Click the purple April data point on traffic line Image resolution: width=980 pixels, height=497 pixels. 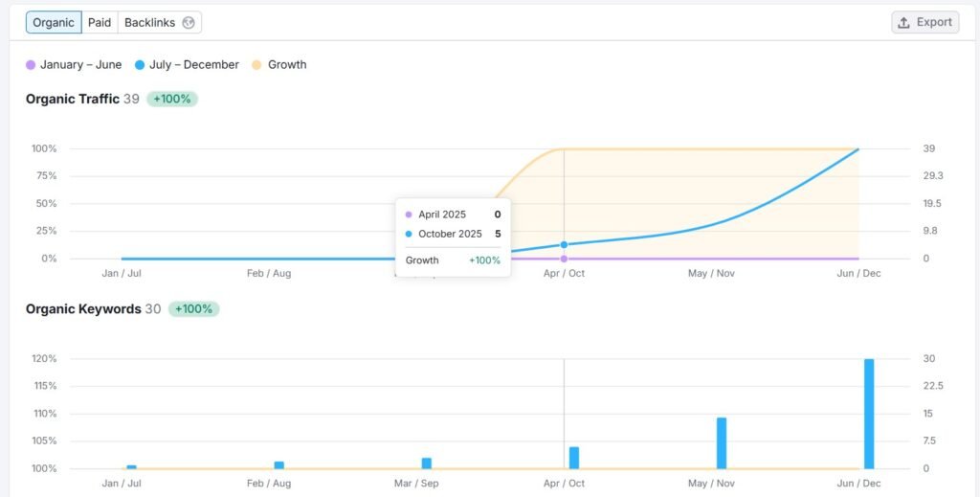click(x=564, y=259)
